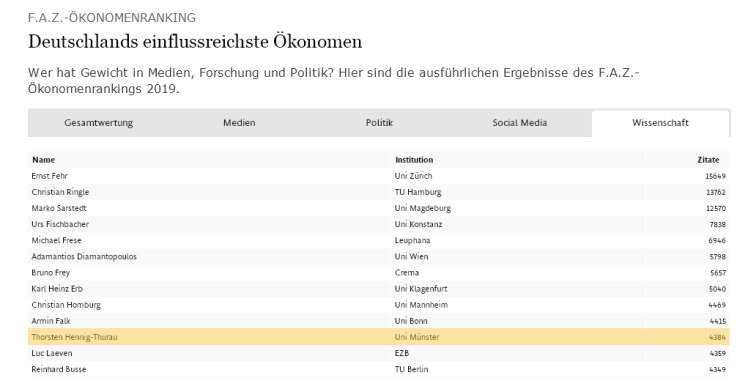Open the Social Media tab
The height and width of the screenshot is (378, 756).
point(519,123)
